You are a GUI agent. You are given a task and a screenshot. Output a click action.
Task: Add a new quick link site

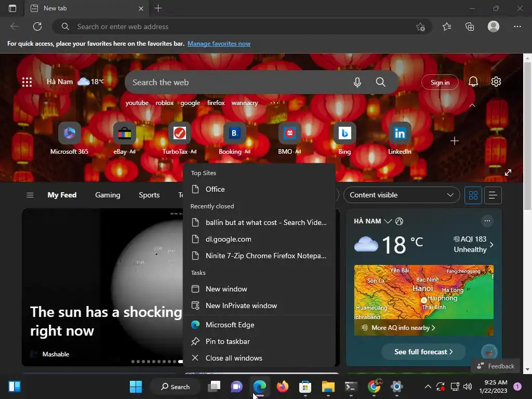pyautogui.click(x=454, y=141)
